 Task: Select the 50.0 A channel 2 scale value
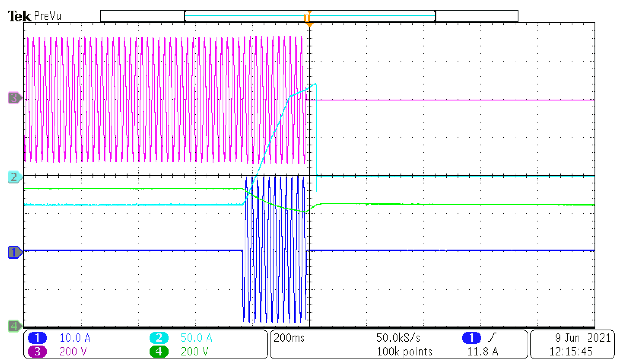pyautogui.click(x=196, y=338)
